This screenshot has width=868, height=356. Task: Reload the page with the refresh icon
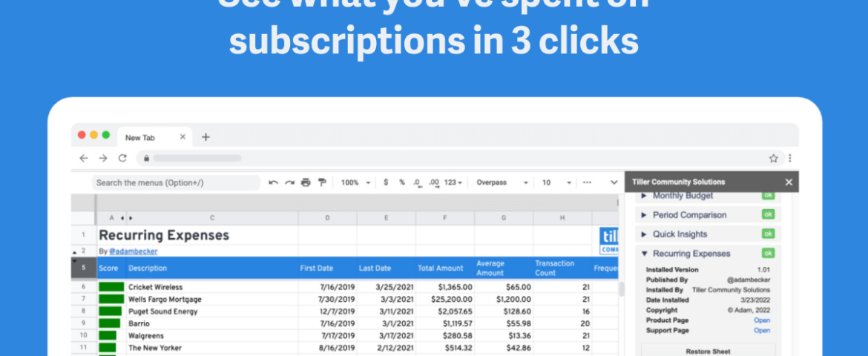pyautogui.click(x=123, y=158)
